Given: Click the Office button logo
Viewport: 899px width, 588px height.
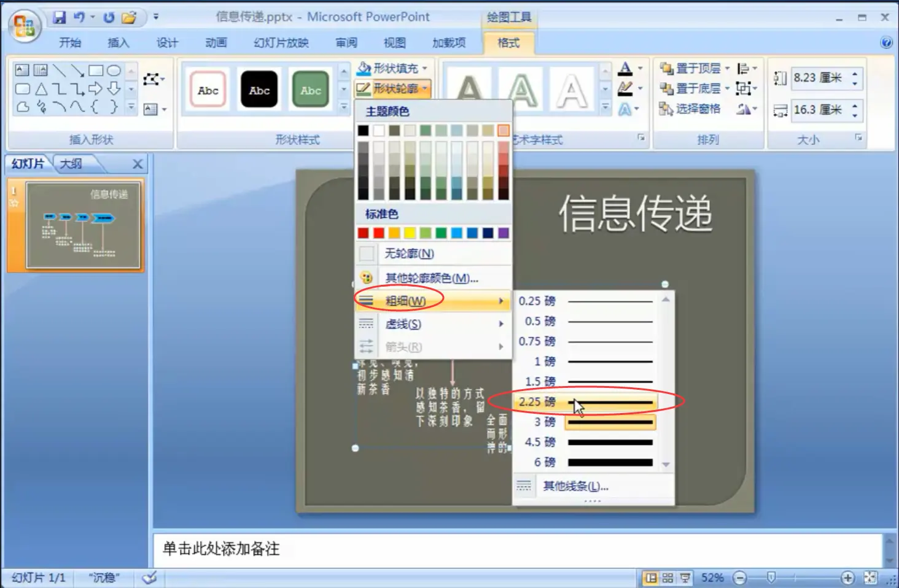Looking at the screenshot, I should tap(25, 26).
